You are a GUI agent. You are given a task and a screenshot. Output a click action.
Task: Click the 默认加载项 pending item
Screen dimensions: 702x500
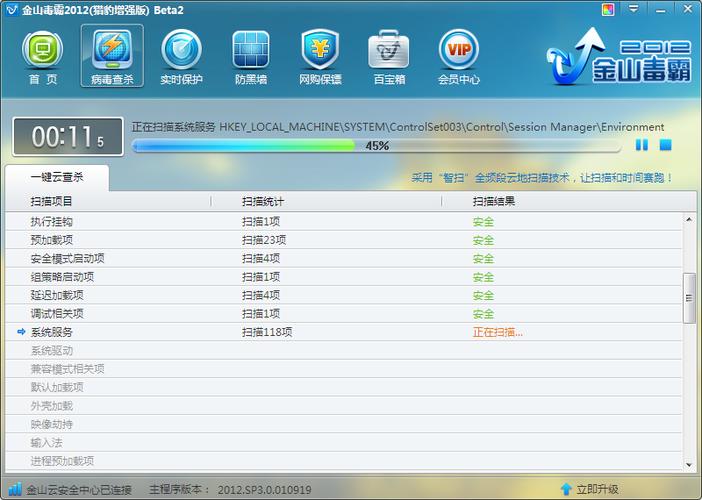(57, 387)
